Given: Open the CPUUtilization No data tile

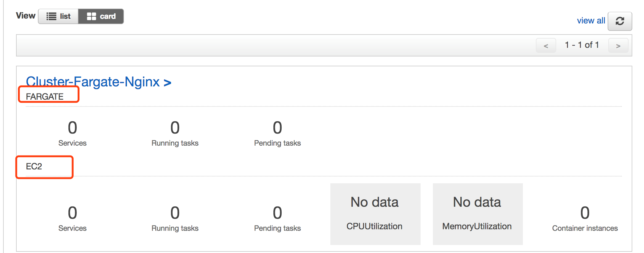Looking at the screenshot, I should point(375,214).
